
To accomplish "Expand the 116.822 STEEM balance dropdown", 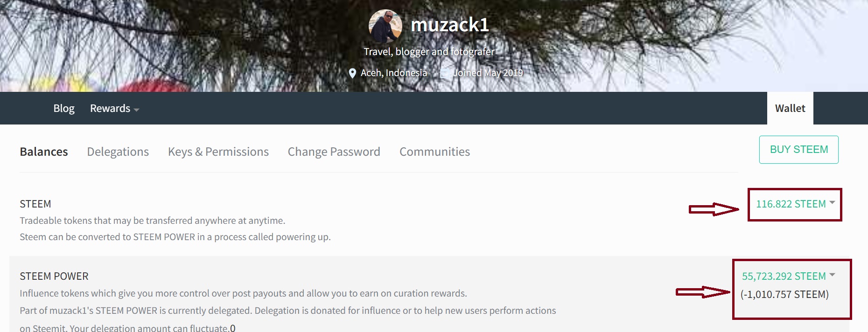I will pos(795,204).
